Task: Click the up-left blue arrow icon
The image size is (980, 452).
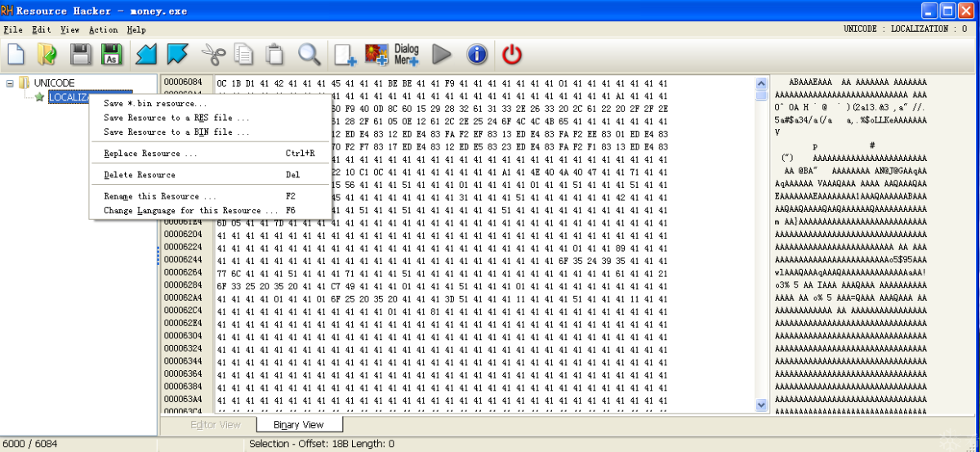Action: (177, 55)
